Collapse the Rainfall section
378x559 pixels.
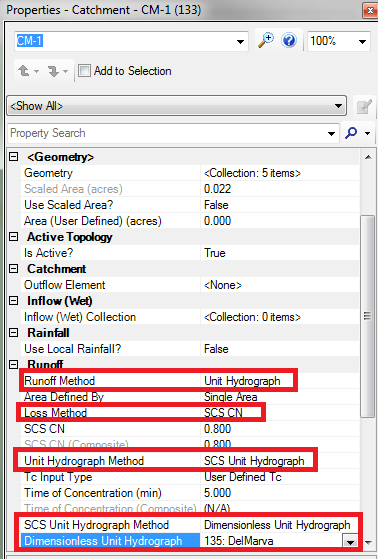[14, 333]
